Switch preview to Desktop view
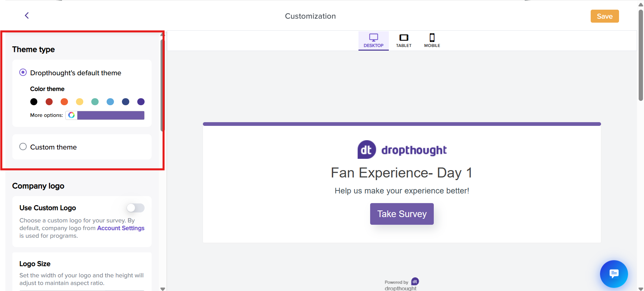 (373, 41)
